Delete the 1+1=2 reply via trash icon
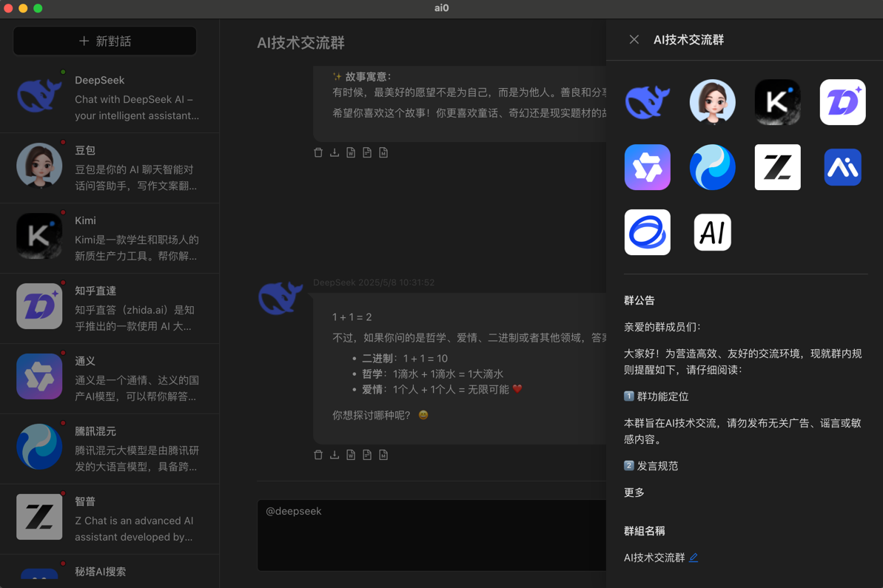The image size is (883, 588). [x=318, y=455]
